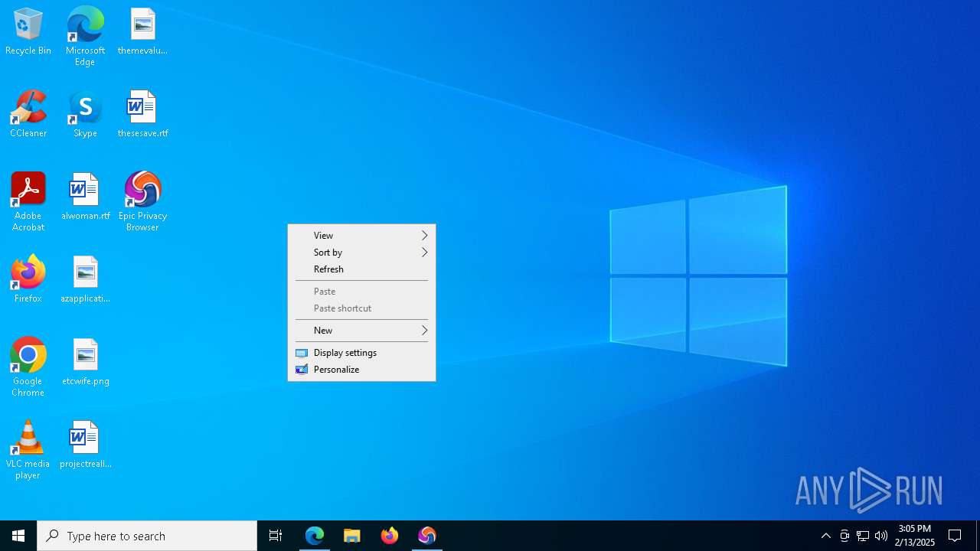Select the thesesave.rtf document icon
The image size is (980, 551).
pos(142,114)
